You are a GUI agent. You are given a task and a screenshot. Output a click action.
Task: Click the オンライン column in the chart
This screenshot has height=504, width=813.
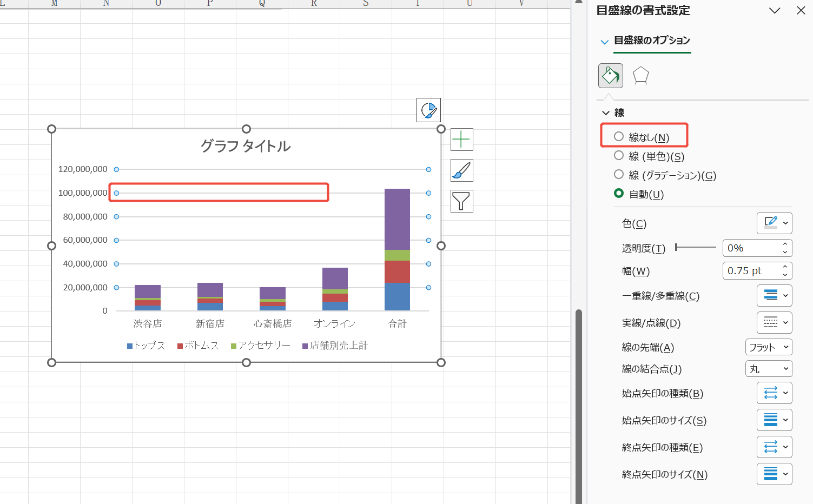[335, 289]
